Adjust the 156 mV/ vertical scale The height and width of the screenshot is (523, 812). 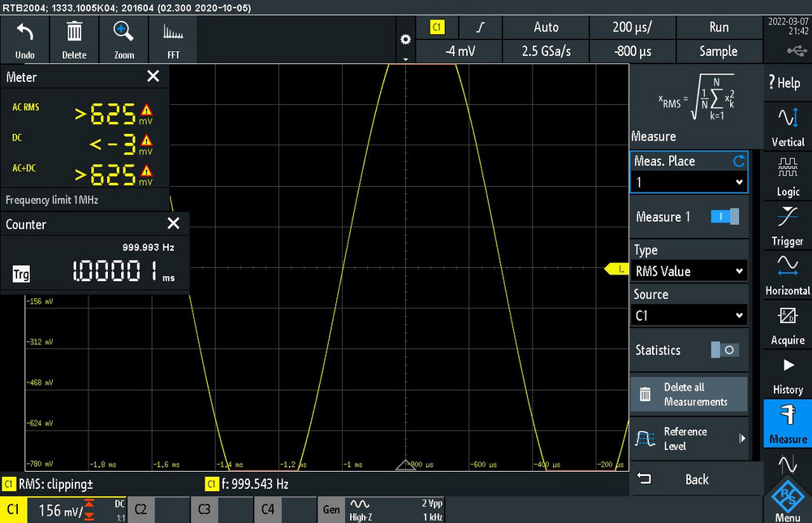pyautogui.click(x=62, y=511)
